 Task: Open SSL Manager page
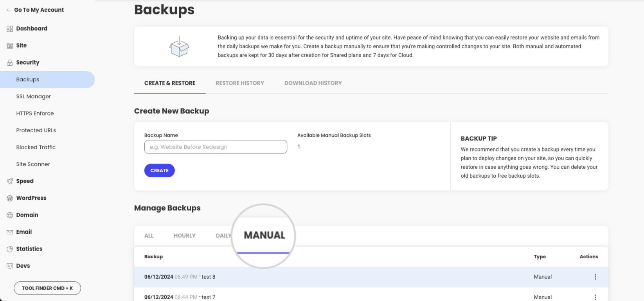tap(34, 96)
